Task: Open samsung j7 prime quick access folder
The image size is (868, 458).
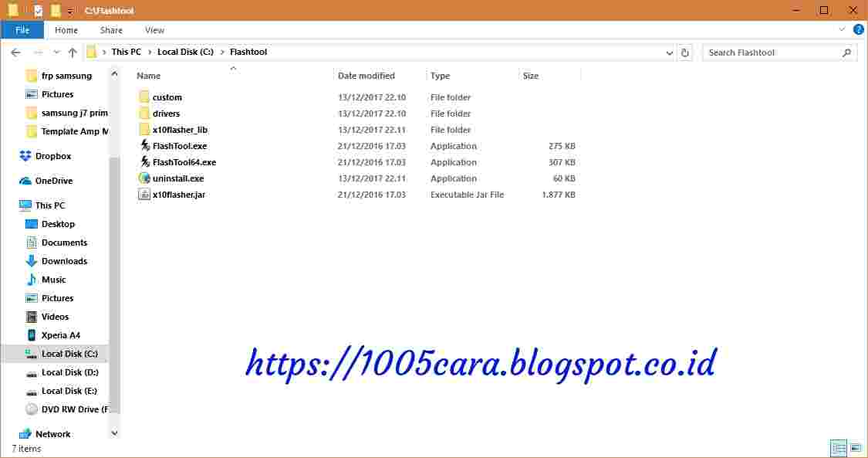Action: click(x=67, y=113)
